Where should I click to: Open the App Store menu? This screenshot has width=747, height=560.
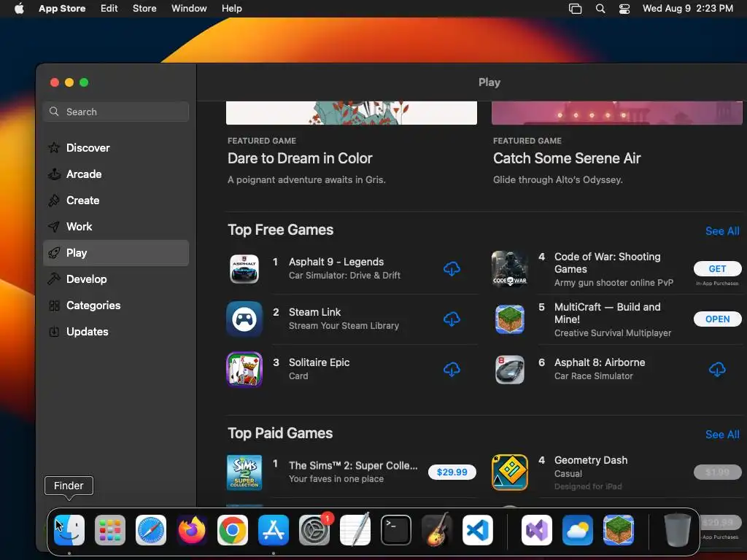[62, 8]
